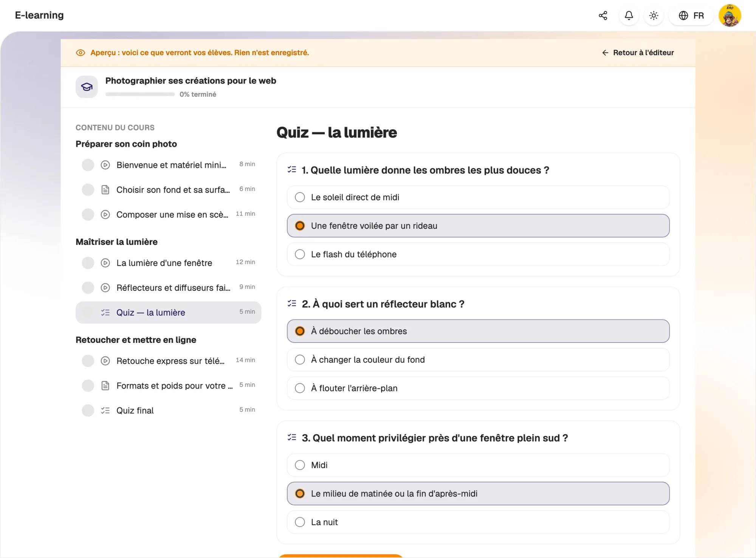Click the course progress bar

(140, 94)
